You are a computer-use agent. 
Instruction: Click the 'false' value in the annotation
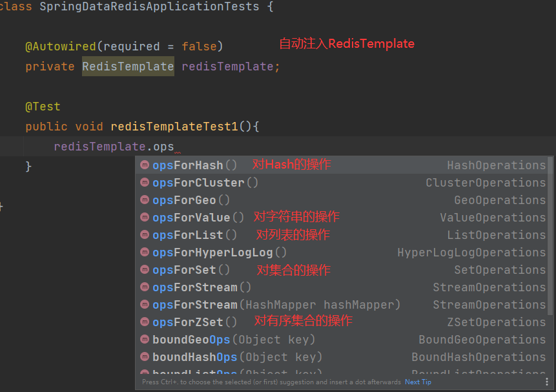click(199, 46)
